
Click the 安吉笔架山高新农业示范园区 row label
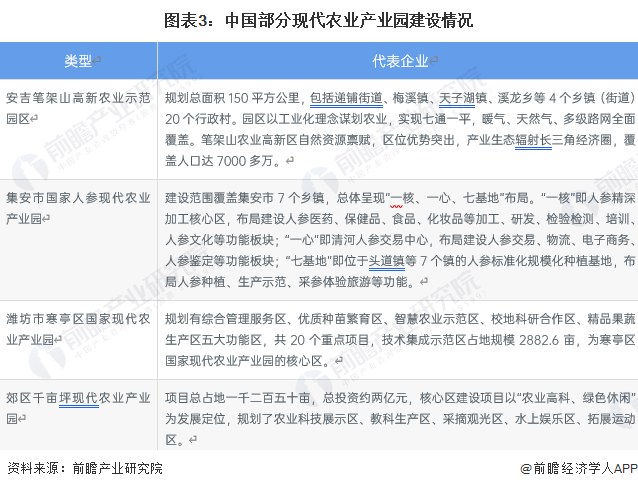point(78,108)
